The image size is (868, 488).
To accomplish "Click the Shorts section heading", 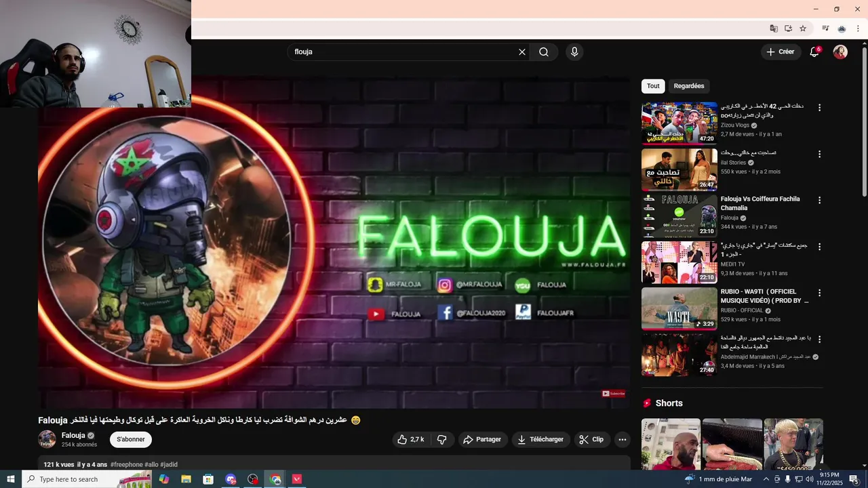I will pyautogui.click(x=669, y=403).
